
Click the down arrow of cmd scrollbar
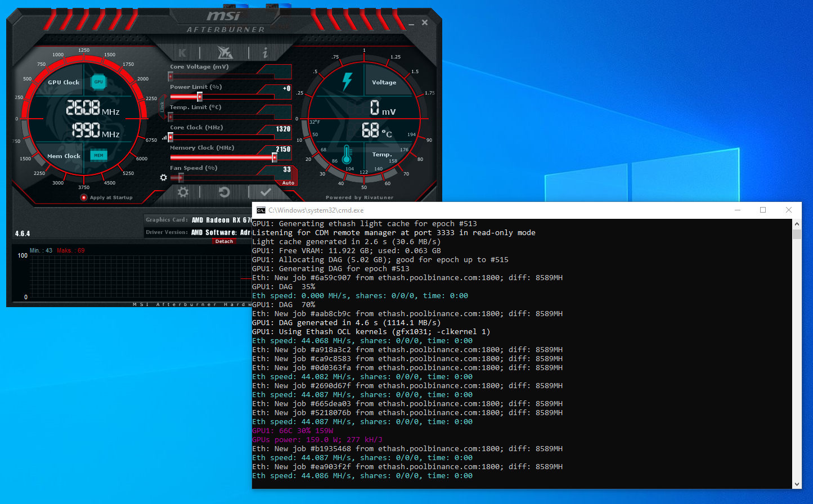[x=797, y=484]
